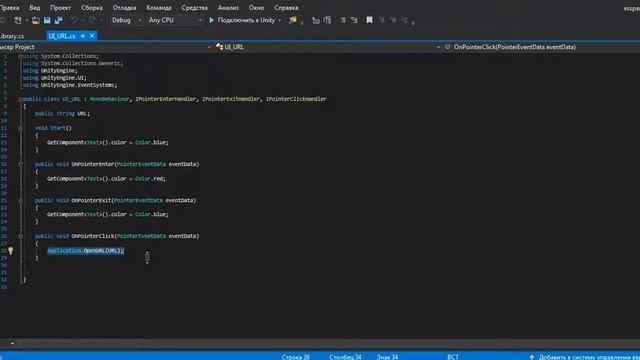The height and width of the screenshot is (360, 640).
Task: Click the Строка 28 status indicator
Action: [296, 357]
